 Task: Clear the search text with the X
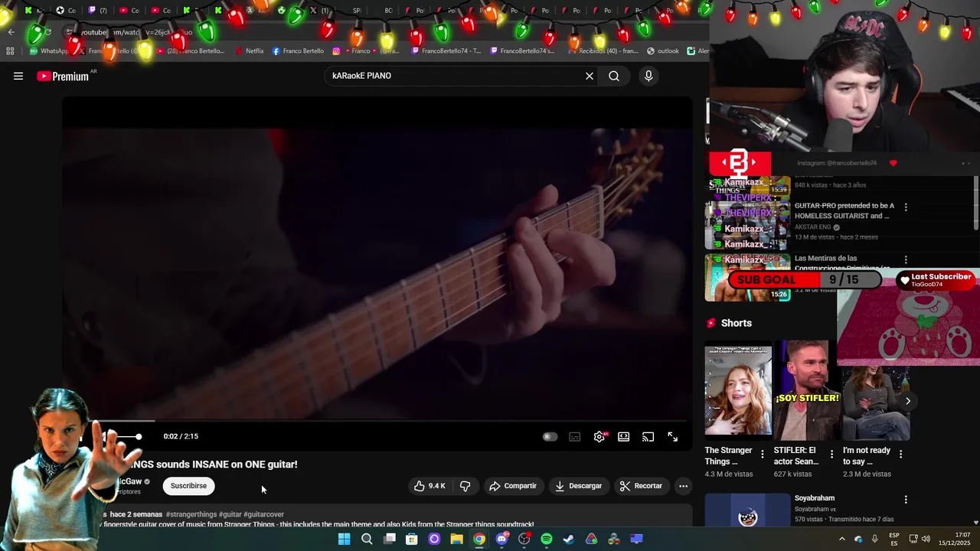[590, 76]
